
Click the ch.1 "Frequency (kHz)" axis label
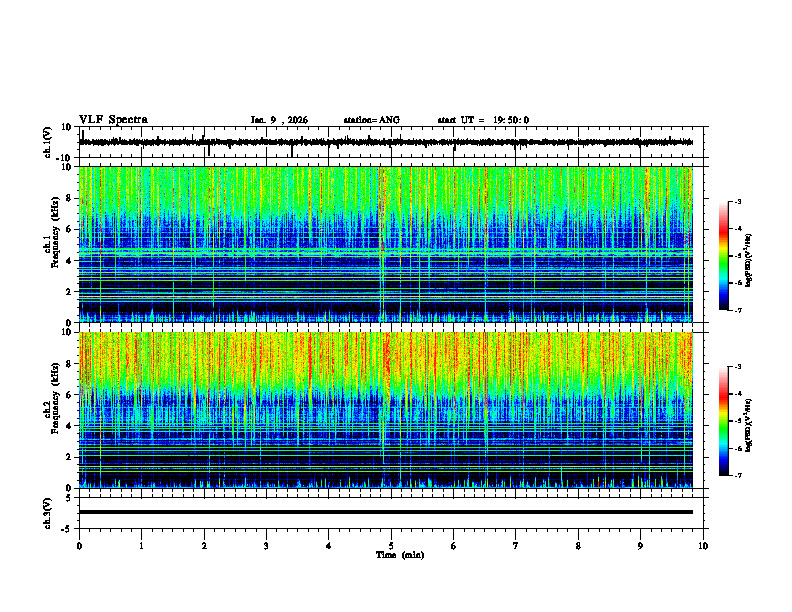point(55,233)
